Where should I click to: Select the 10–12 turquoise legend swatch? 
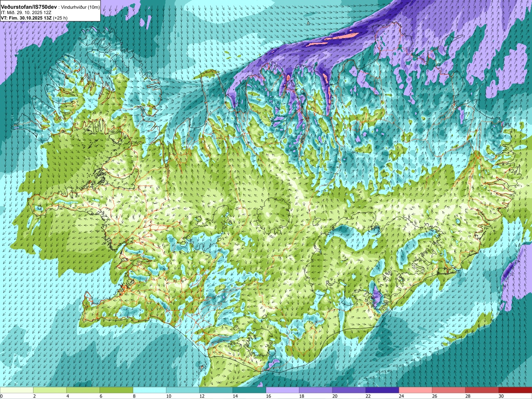(183, 390)
